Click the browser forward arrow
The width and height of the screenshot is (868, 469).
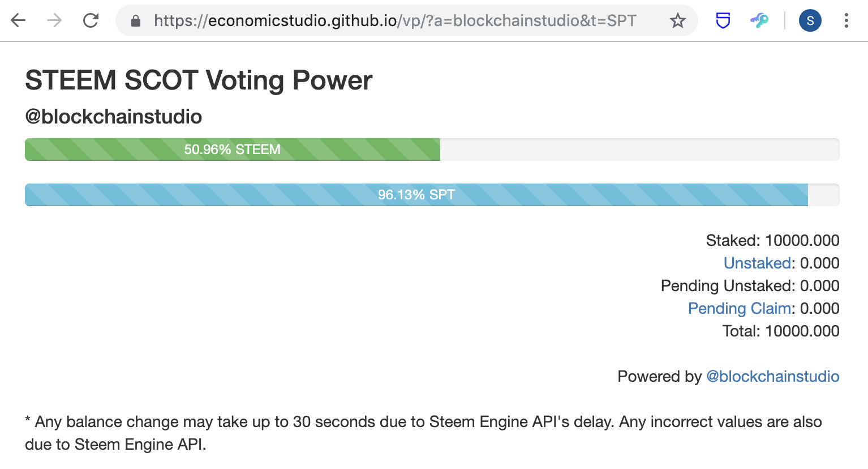pos(54,21)
